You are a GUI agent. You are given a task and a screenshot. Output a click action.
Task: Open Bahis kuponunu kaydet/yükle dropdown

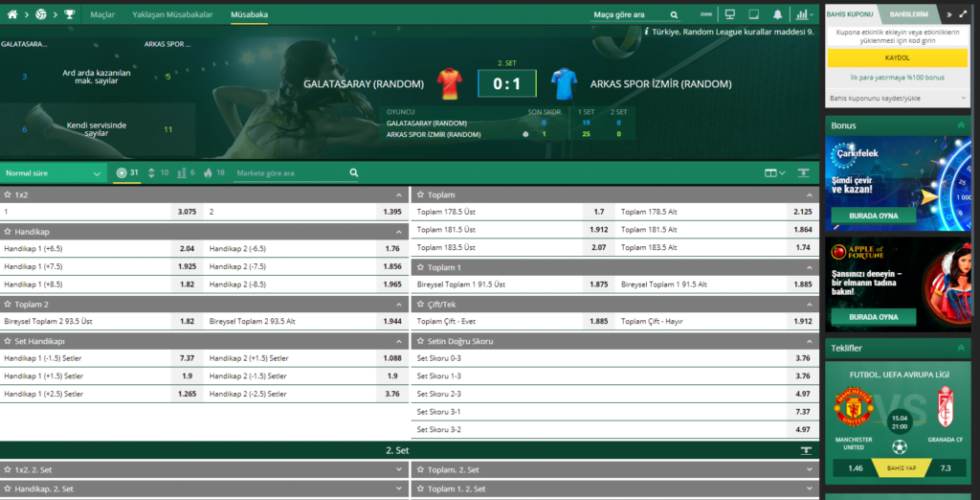point(897,99)
